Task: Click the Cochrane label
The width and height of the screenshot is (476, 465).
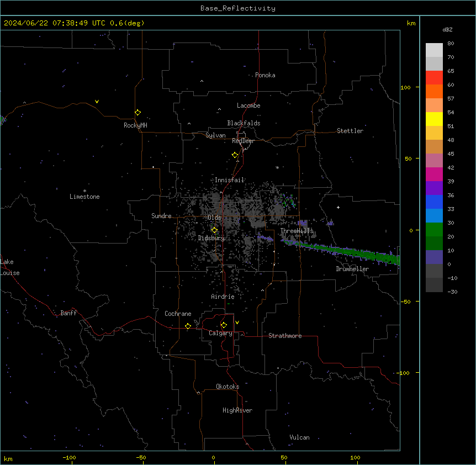Action: [x=178, y=314]
